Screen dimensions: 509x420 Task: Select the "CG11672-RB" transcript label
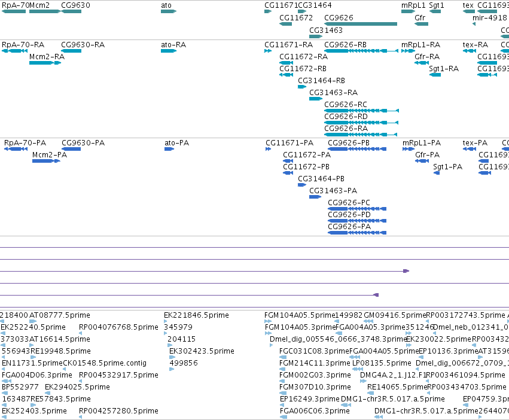point(303,69)
